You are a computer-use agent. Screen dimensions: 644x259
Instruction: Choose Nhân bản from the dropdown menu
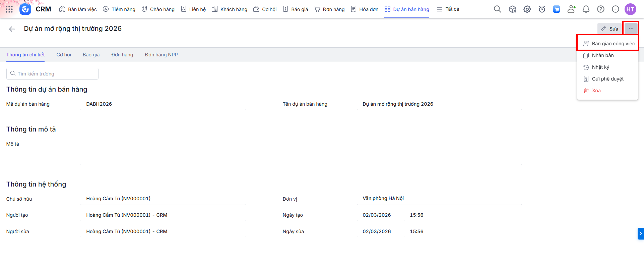(602, 55)
